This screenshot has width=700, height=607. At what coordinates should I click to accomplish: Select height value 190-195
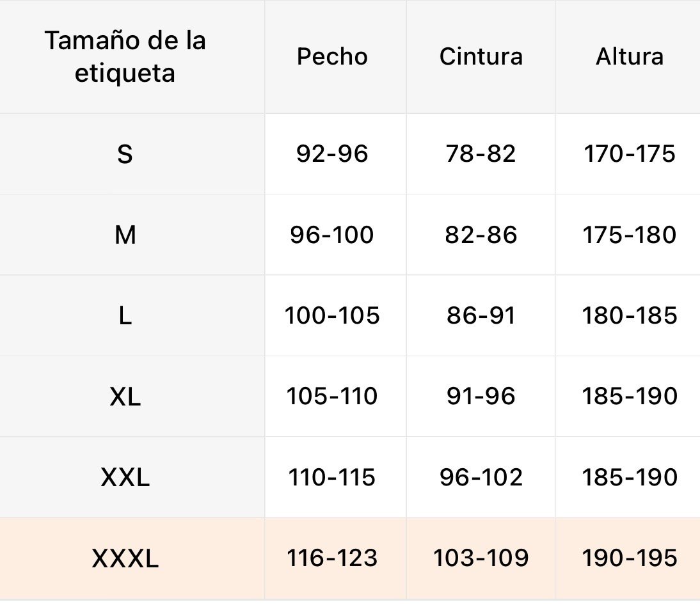(x=630, y=559)
